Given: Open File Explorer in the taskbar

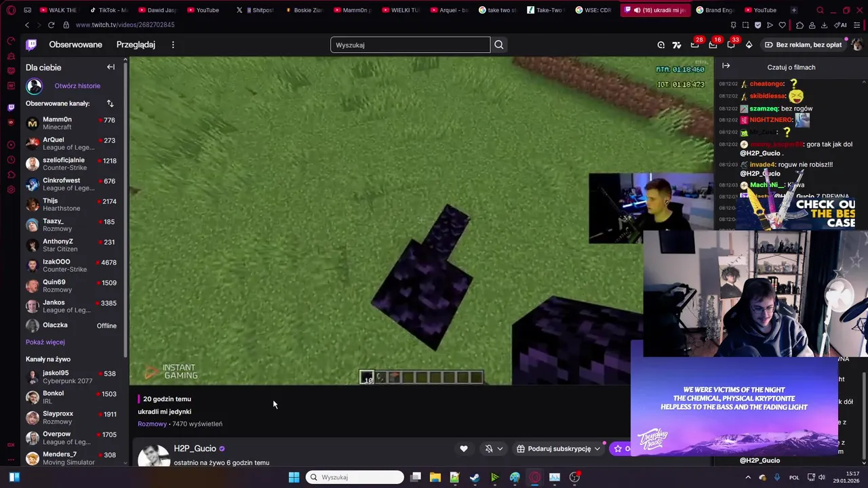Looking at the screenshot, I should [x=435, y=477].
